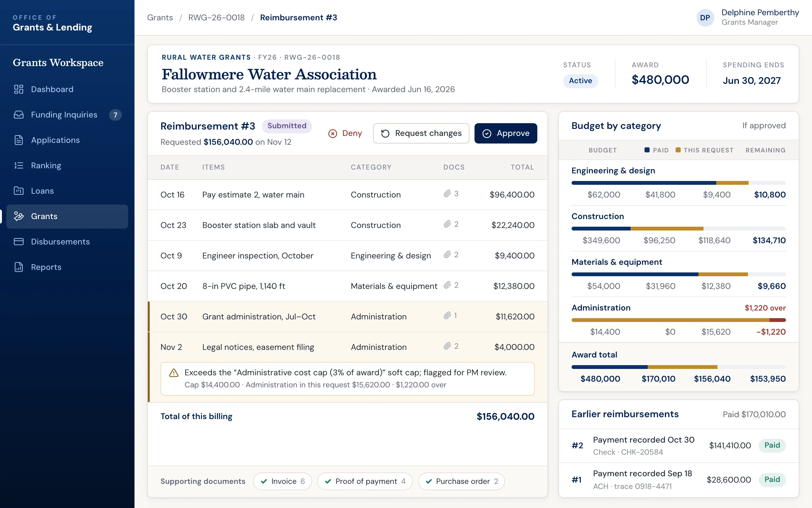Click the Loans folder icon
Image resolution: width=812 pixels, height=508 pixels.
pos(19,191)
